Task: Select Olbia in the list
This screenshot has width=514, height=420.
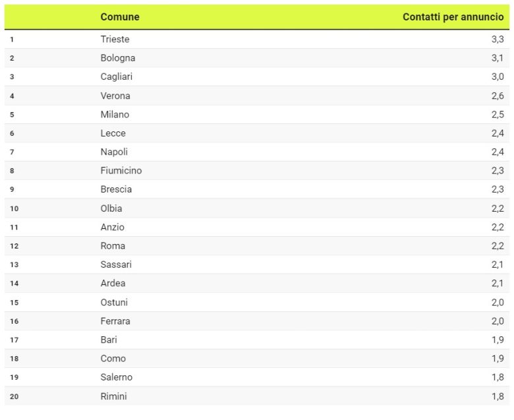Action: click(111, 208)
